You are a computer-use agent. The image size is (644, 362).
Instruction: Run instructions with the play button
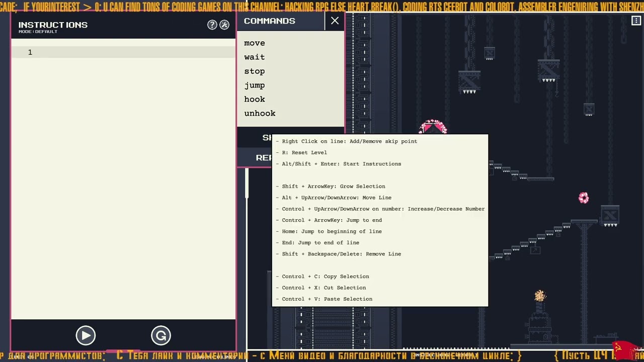86,335
